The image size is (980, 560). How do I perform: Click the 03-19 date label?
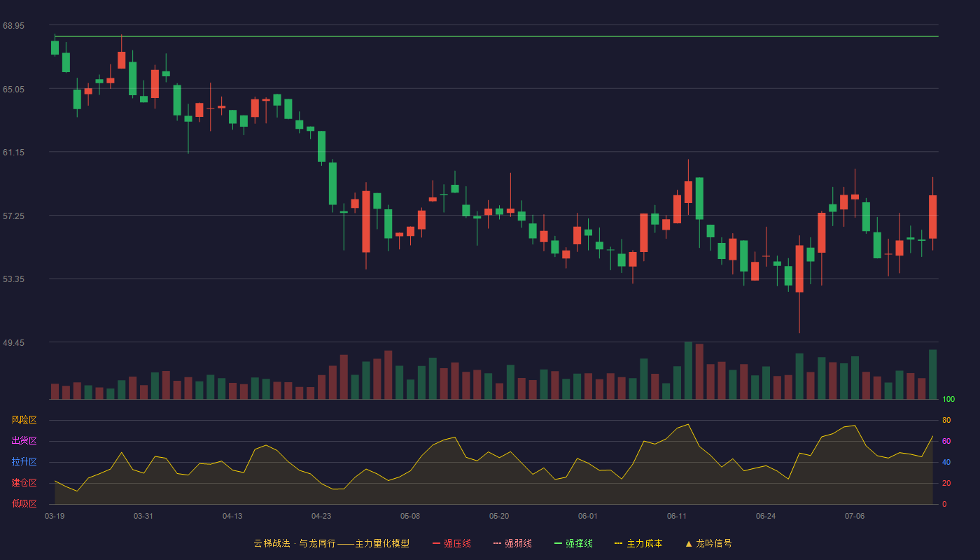point(55,516)
